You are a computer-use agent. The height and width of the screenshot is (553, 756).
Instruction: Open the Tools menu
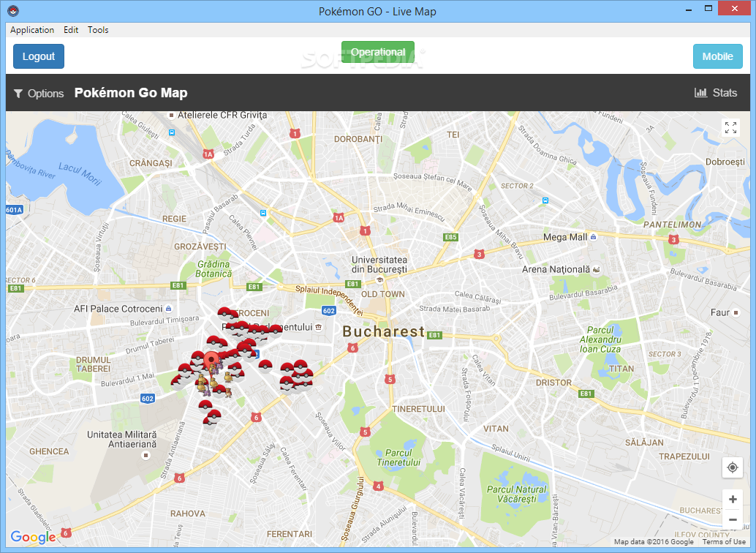[98, 30]
